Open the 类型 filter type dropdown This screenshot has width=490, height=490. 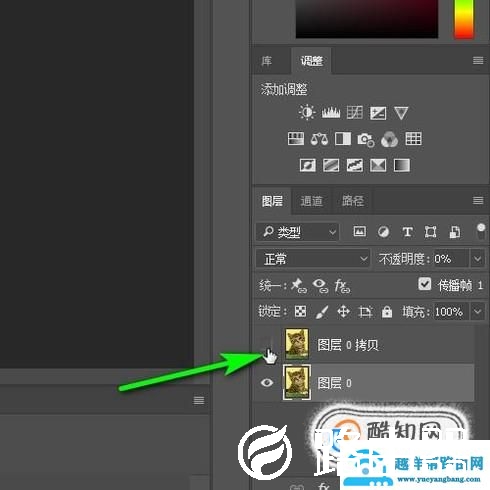point(297,232)
